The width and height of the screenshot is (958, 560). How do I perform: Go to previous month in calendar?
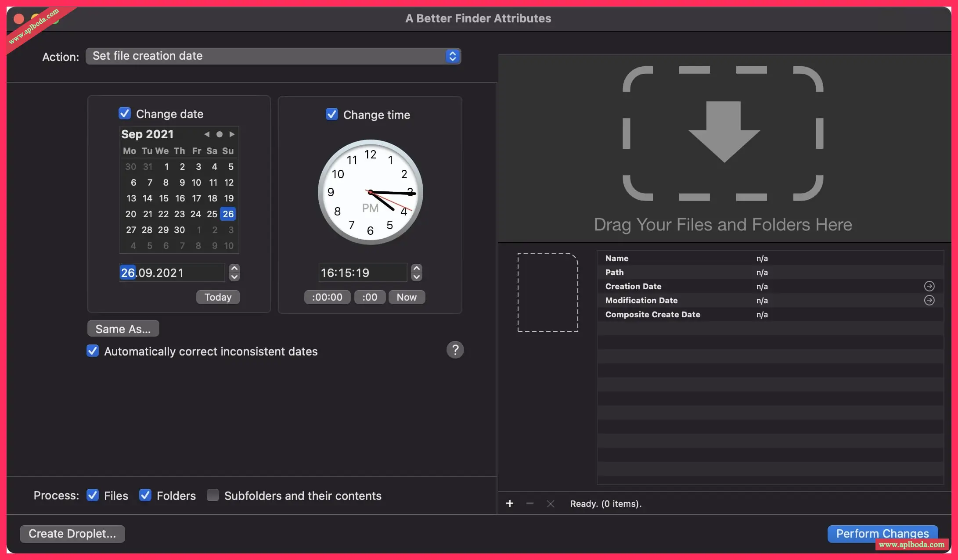click(207, 134)
